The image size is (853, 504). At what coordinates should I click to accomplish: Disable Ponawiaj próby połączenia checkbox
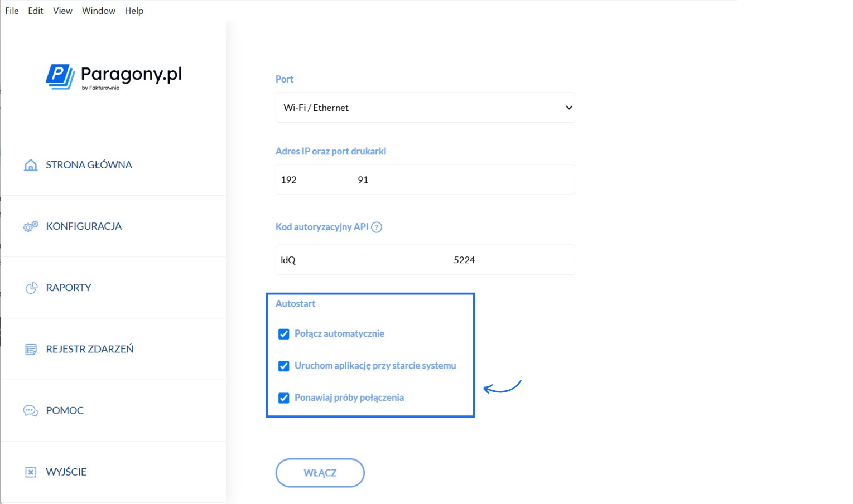pyautogui.click(x=284, y=398)
